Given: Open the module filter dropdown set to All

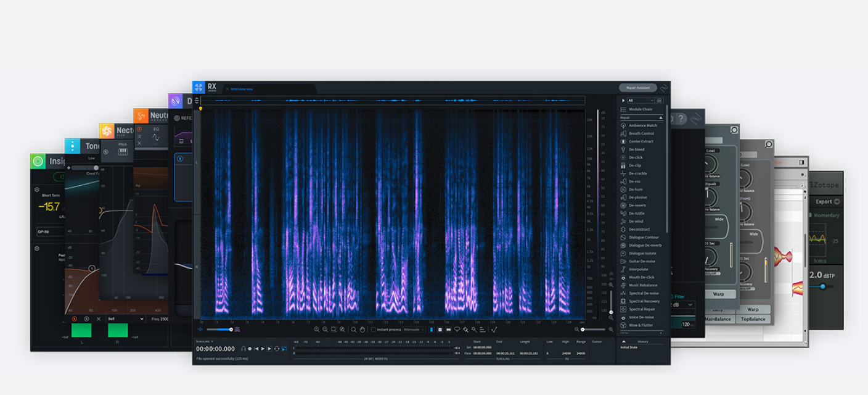Looking at the screenshot, I should [x=641, y=100].
